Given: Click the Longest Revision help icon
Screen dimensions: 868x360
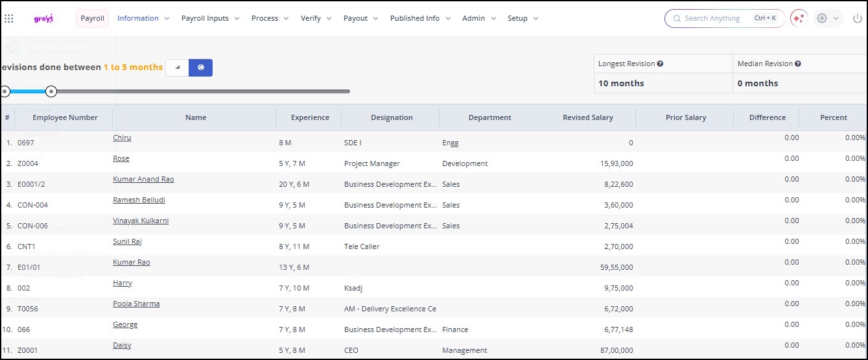Looking at the screenshot, I should pos(660,64).
